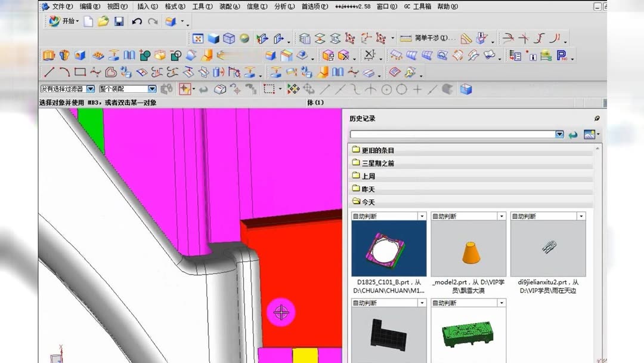Image resolution: width=644 pixels, height=363 pixels.
Task: Enable the circle center snap point toggle
Action: tap(386, 88)
